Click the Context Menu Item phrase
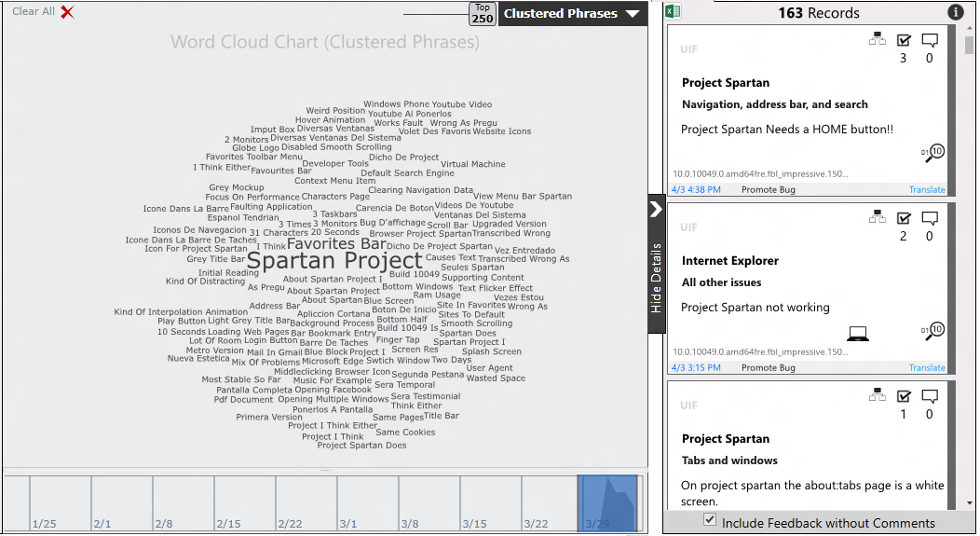 tap(335, 181)
